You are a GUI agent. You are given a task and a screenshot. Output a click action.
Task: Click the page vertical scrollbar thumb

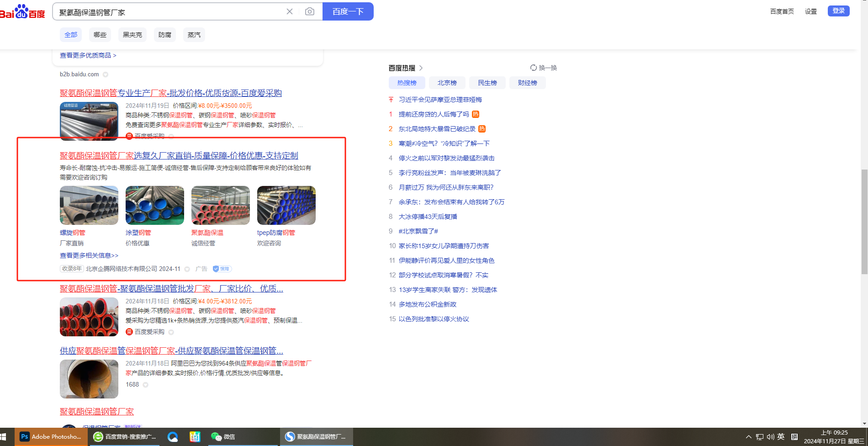(864, 222)
